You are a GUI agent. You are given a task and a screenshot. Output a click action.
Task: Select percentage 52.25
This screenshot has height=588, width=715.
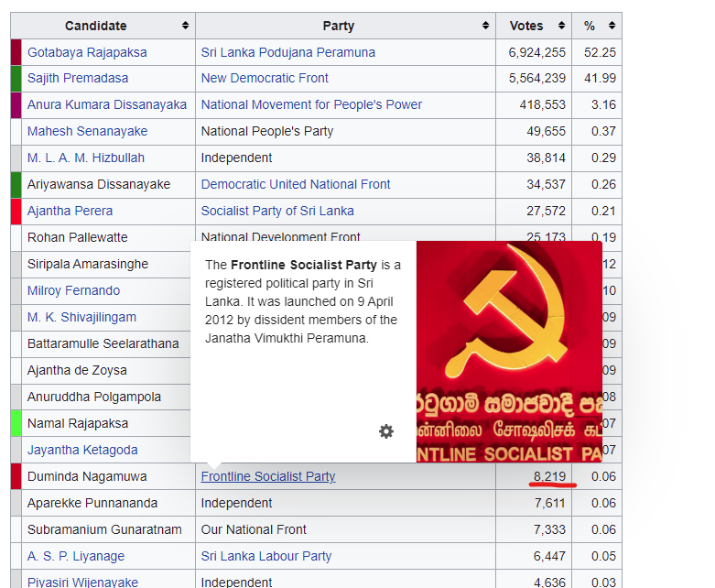600,52
